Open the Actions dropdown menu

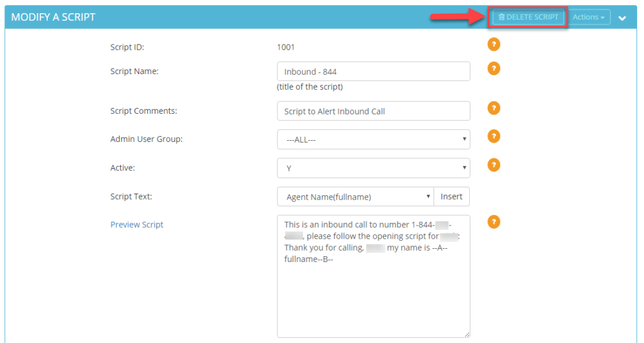(589, 17)
